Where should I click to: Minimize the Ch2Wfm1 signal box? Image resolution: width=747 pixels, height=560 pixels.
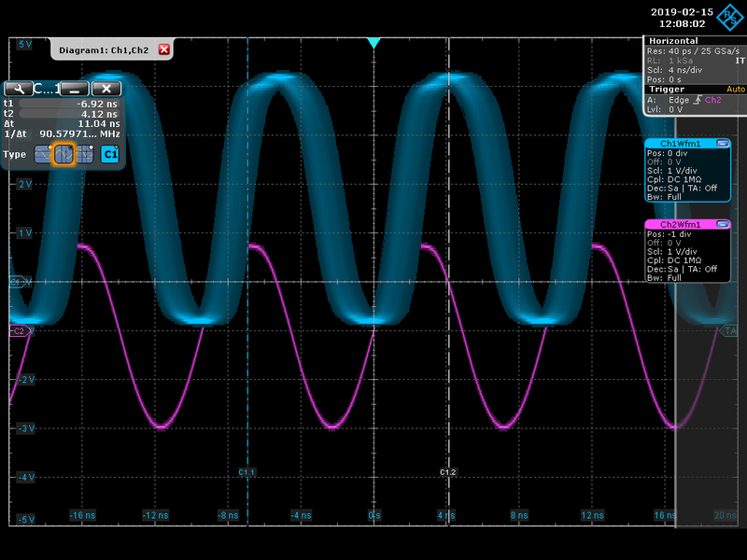(x=723, y=225)
